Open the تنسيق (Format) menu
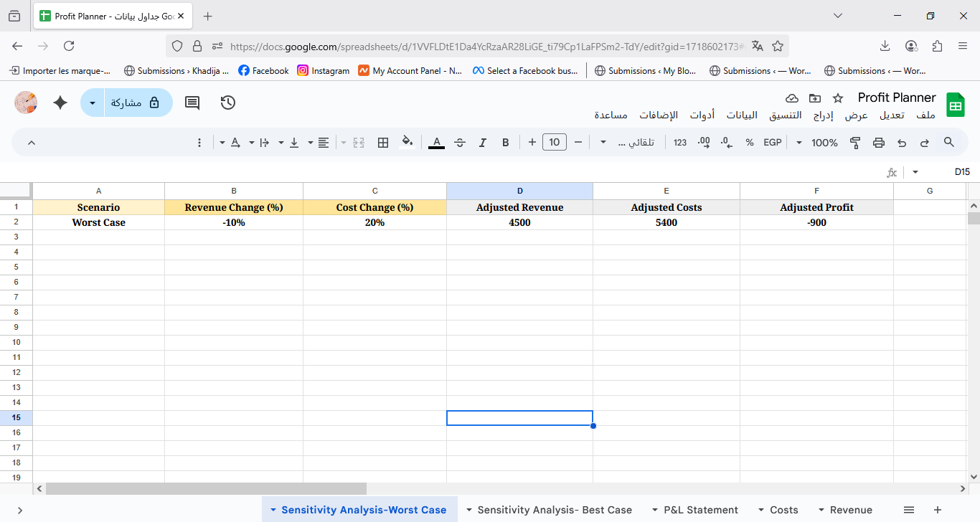This screenshot has width=980, height=522. (785, 115)
